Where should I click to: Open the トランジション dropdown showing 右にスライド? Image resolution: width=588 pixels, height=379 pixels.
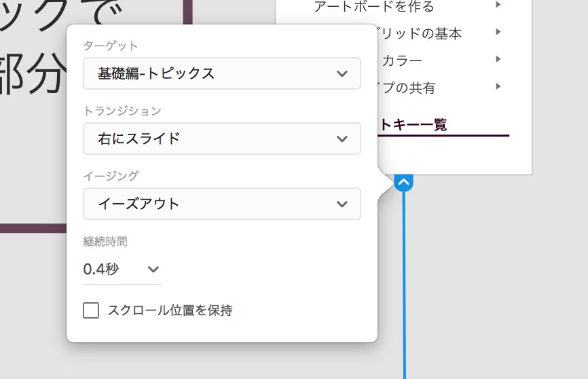click(x=221, y=139)
